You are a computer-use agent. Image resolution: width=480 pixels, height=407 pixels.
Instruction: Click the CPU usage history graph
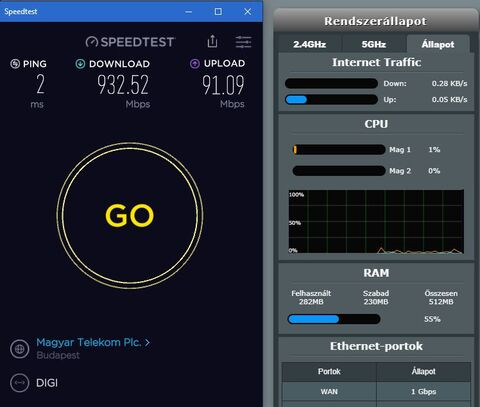[x=376, y=222]
